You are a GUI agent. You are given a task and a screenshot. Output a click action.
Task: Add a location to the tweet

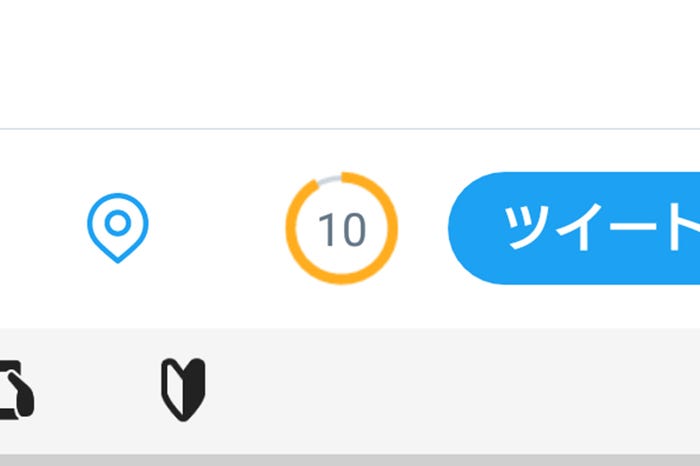point(118,227)
